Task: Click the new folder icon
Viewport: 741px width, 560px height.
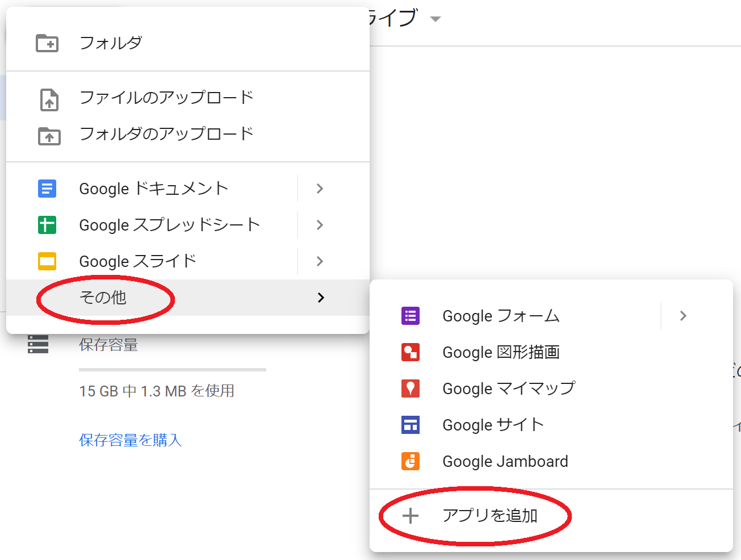Action: (x=47, y=43)
